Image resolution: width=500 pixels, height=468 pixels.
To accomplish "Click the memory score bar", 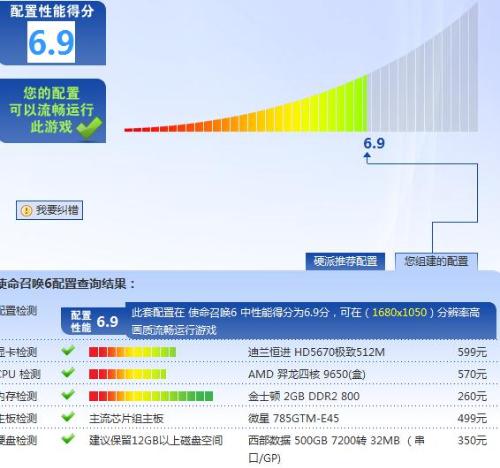I will (151, 396).
